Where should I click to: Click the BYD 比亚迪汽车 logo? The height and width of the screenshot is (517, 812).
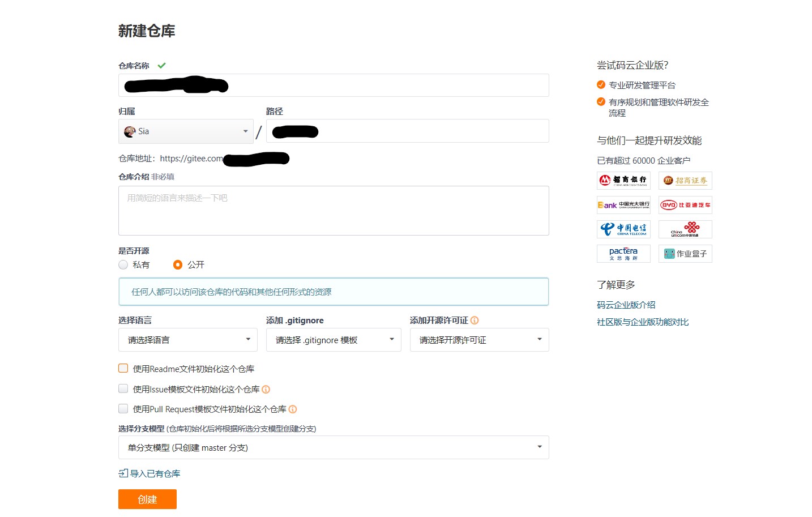tap(685, 205)
